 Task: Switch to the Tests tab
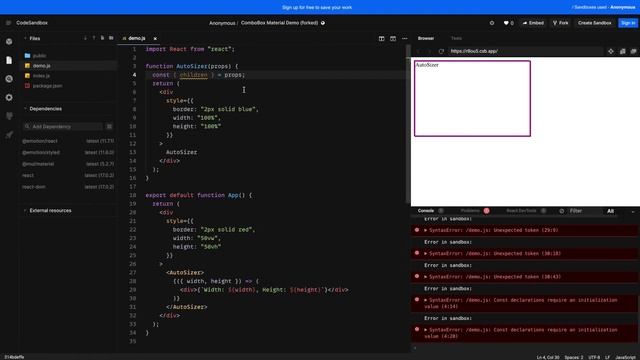456,38
